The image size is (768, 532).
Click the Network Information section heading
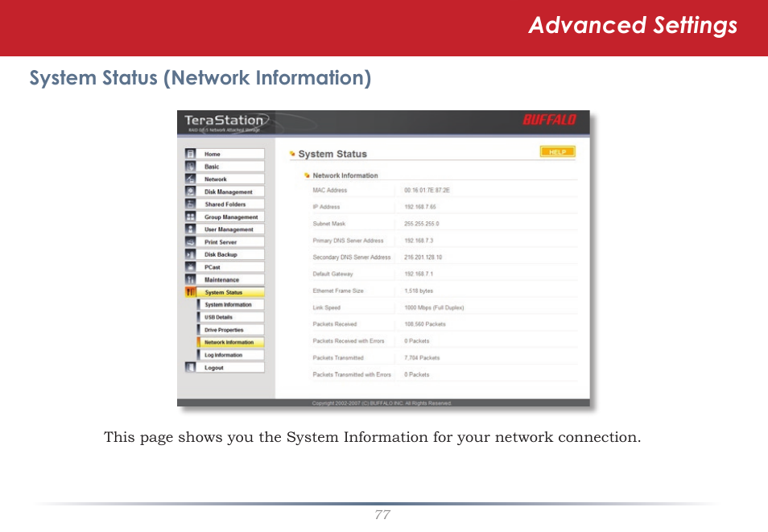pos(345,175)
